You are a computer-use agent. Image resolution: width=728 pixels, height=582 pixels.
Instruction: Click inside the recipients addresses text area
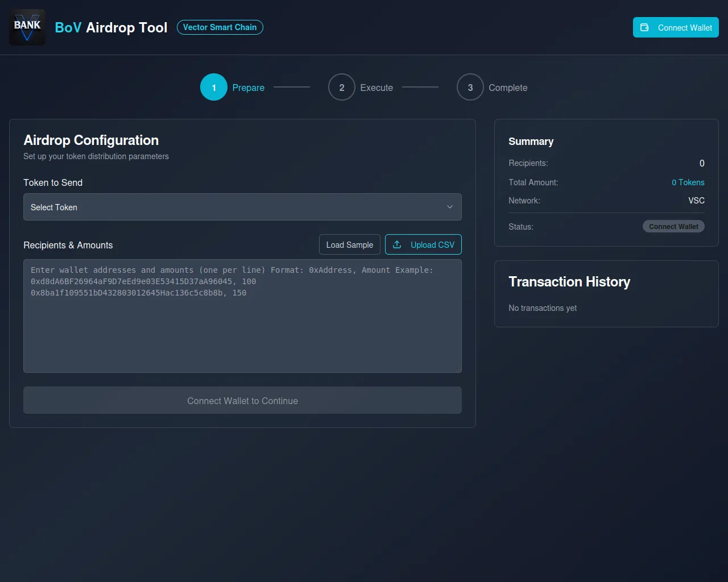tap(242, 330)
